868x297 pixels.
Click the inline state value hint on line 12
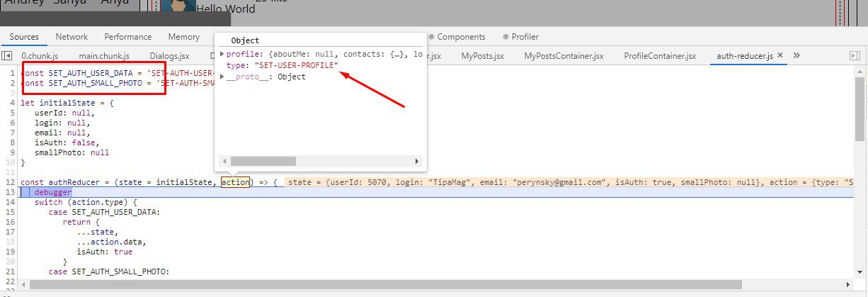(569, 182)
